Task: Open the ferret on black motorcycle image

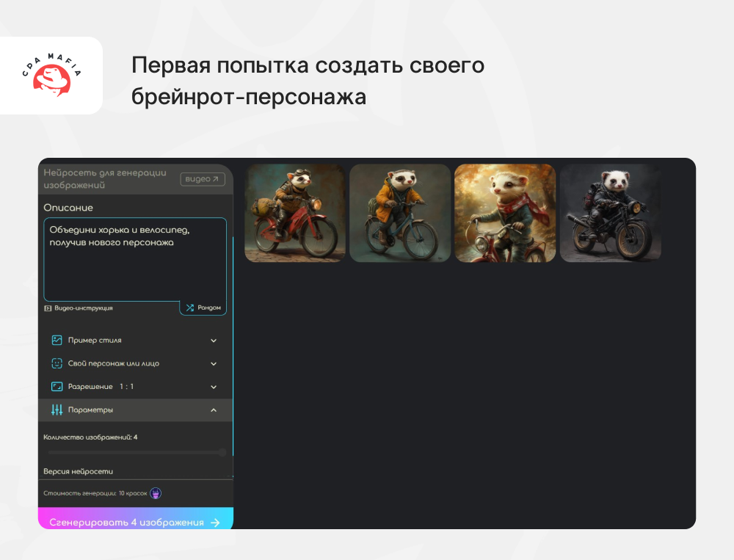Action: tap(610, 213)
